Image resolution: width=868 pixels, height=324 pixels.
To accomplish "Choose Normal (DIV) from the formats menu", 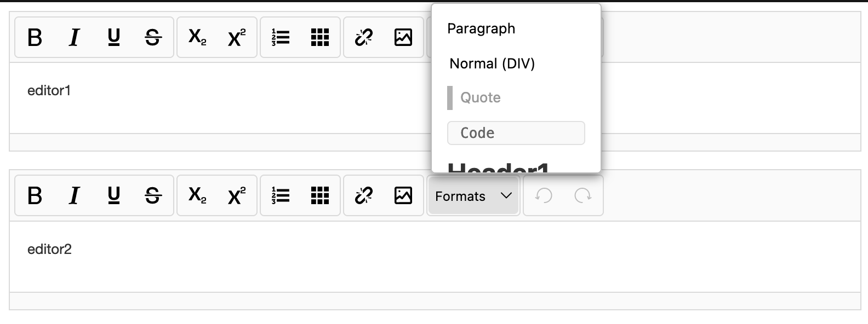I will pos(492,63).
